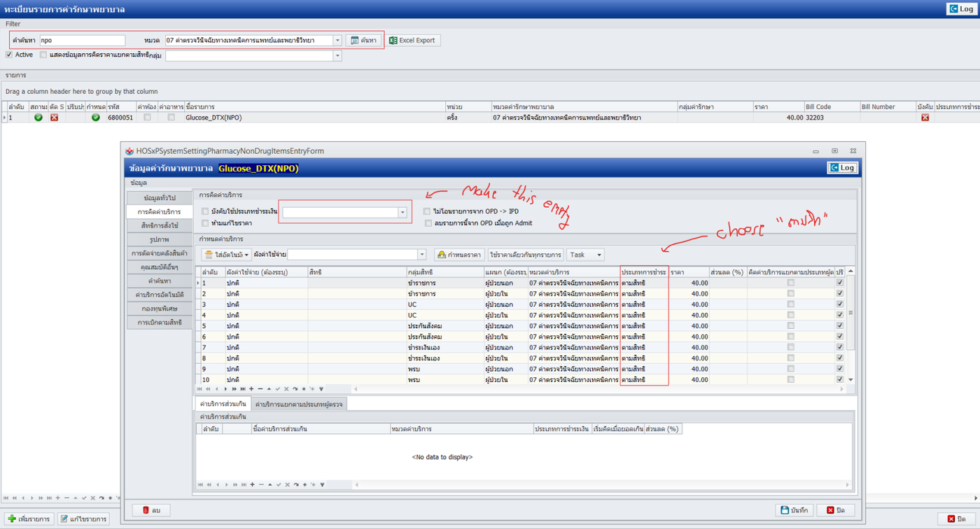Image resolution: width=980 pixels, height=529 pixels.
Task: Click the บันทึก save button
Action: (x=794, y=510)
